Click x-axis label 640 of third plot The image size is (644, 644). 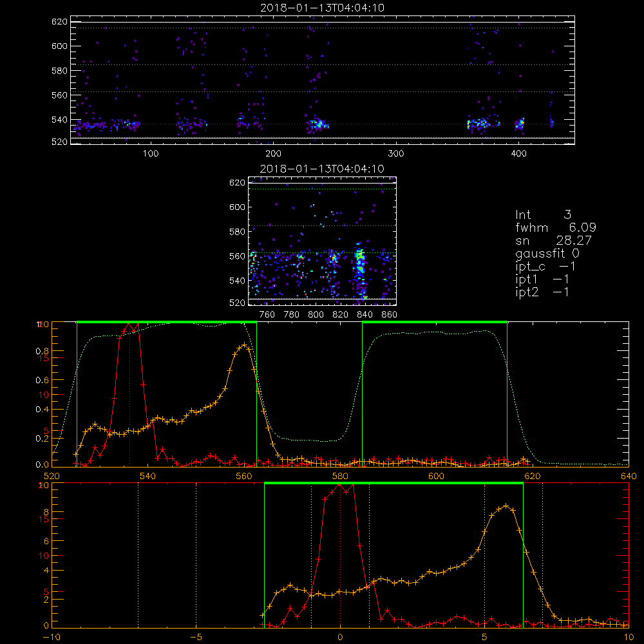629,476
